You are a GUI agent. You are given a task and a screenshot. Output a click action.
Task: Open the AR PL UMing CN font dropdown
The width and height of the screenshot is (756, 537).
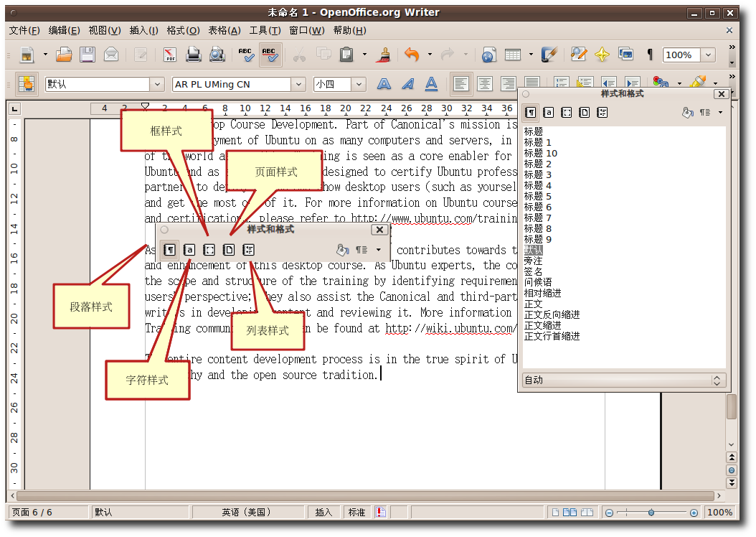299,85
